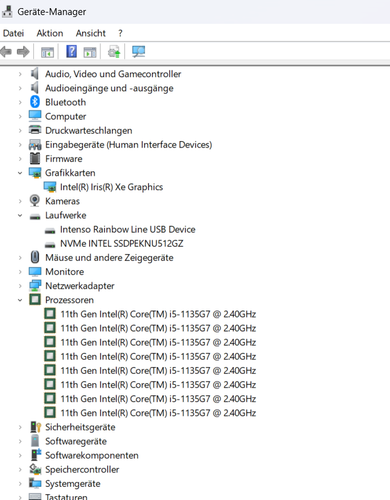Collapse the Grafikkarten category

20,173
